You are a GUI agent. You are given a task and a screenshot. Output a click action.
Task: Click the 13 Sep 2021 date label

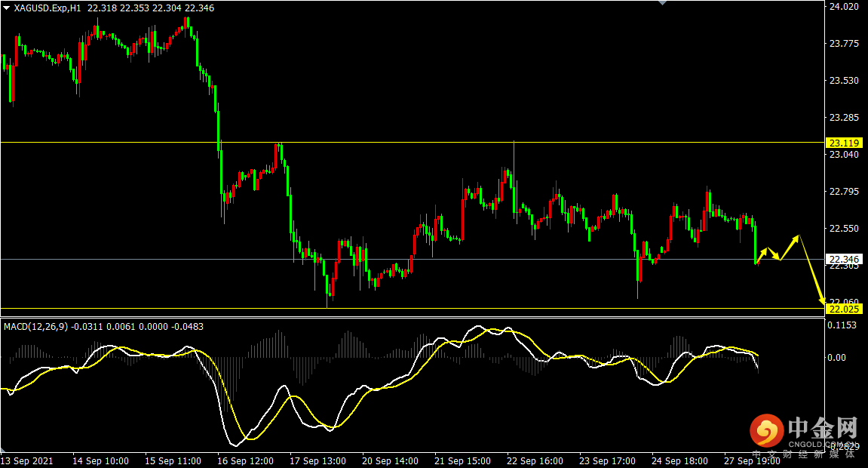tap(27, 460)
